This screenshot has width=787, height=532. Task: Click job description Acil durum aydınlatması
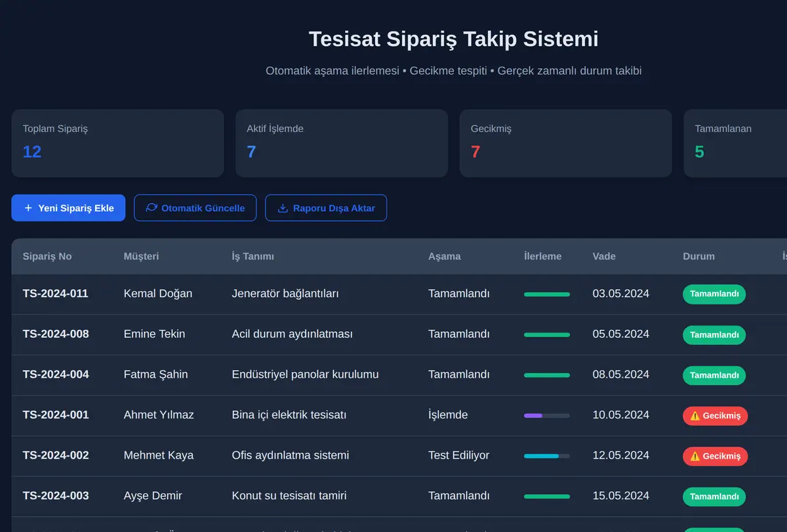293,334
